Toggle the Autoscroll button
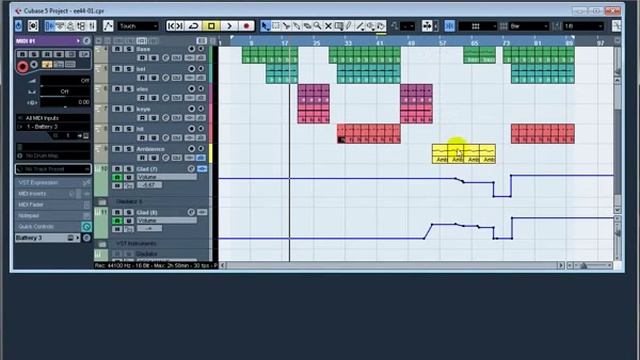Image resolution: width=640 pixels, height=360 pixels. 427,26
